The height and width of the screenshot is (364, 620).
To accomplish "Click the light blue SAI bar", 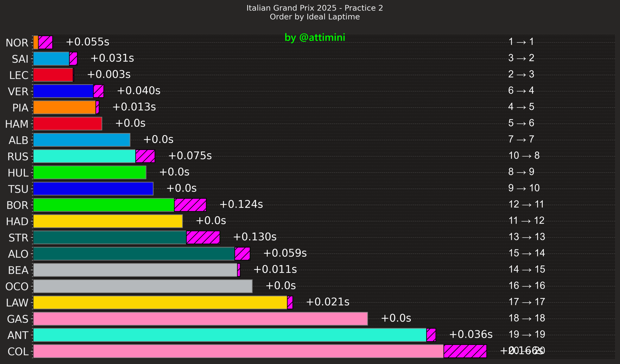I will coord(51,59).
